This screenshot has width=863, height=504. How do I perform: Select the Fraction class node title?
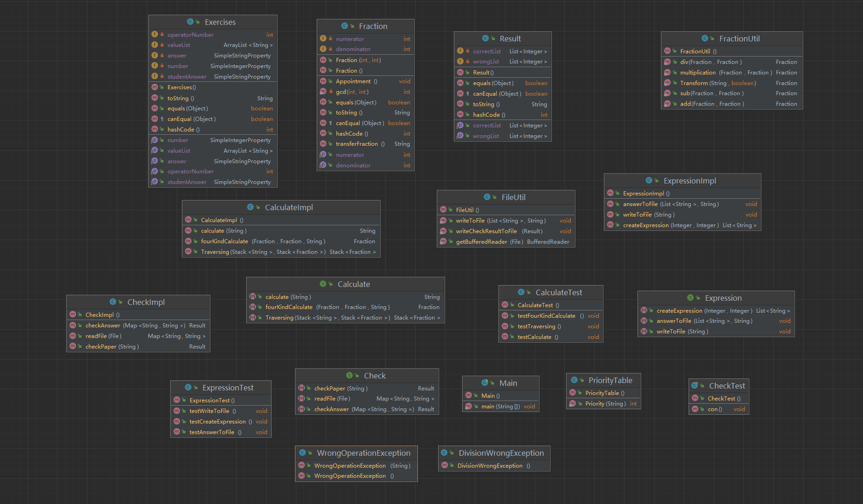point(373,26)
